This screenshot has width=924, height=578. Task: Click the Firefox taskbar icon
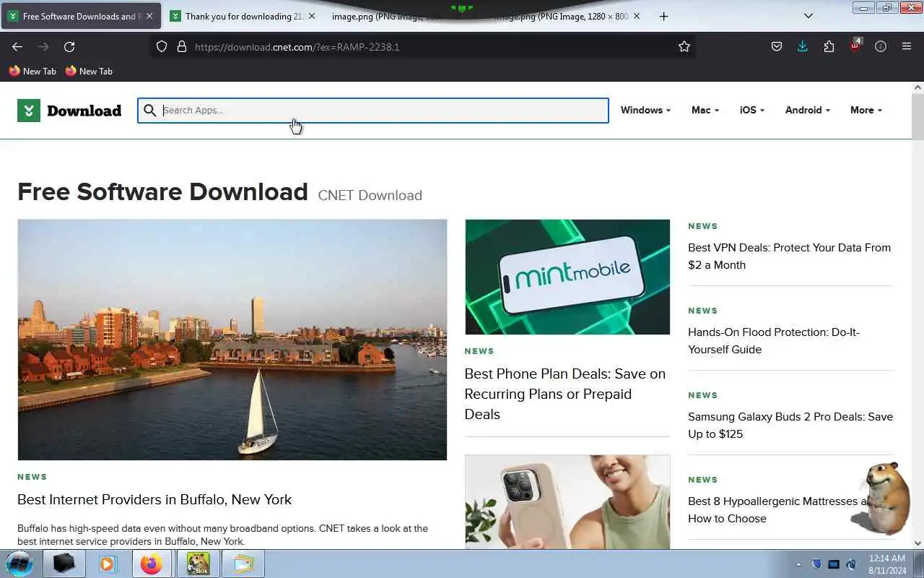(x=152, y=564)
